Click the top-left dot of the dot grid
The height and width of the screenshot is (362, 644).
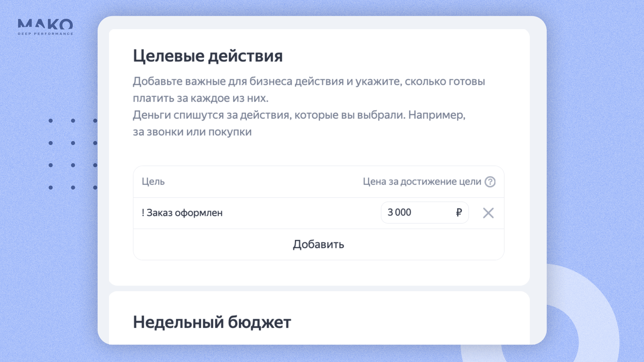pyautogui.click(x=51, y=121)
